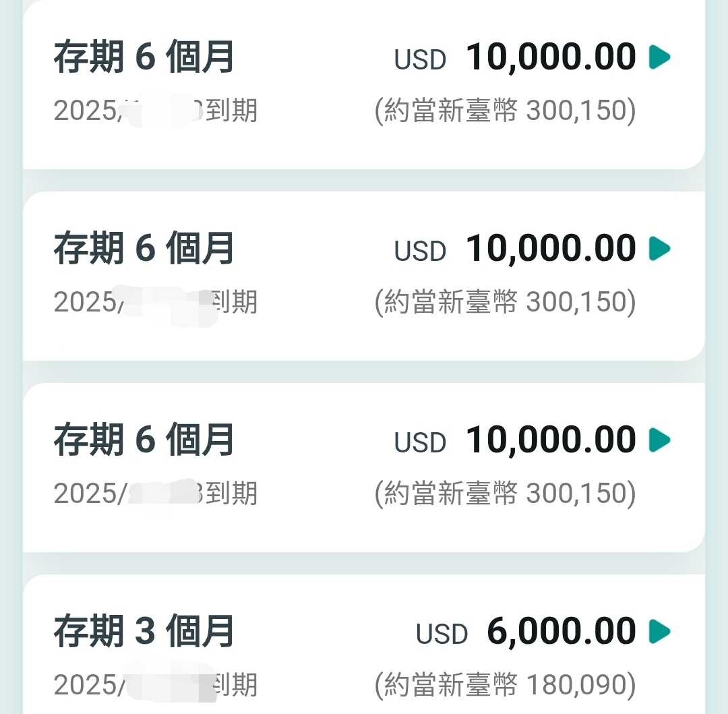Image resolution: width=728 pixels, height=714 pixels.
Task: Tap the 到期 date on the third card
Action: (x=155, y=493)
